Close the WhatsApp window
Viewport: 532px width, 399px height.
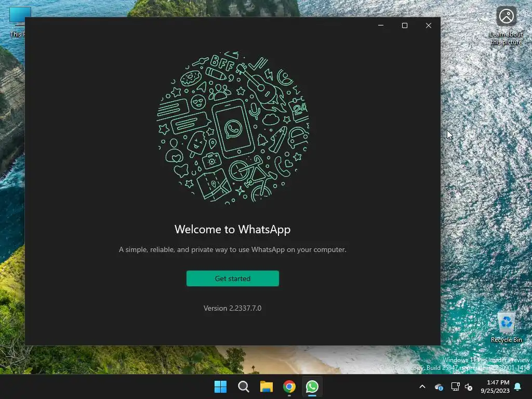(429, 25)
